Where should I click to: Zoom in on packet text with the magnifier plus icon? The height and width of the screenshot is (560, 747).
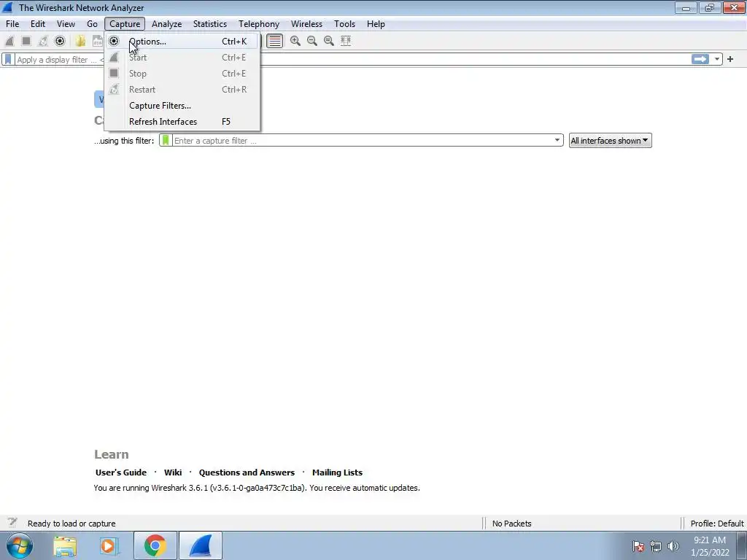[295, 41]
